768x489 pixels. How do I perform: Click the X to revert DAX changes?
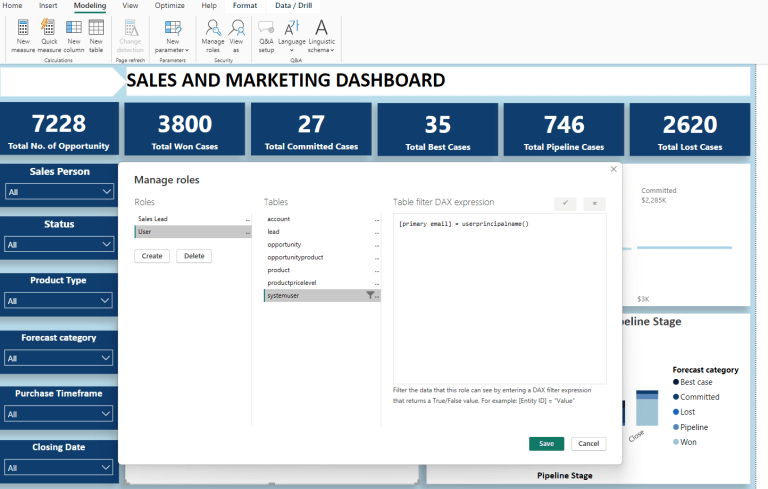(594, 203)
